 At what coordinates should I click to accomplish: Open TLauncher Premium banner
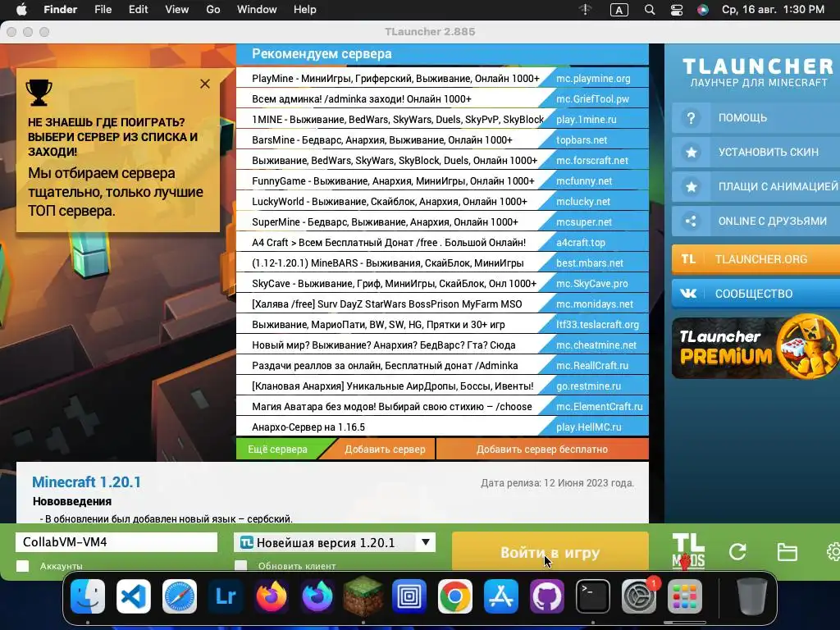pos(756,348)
